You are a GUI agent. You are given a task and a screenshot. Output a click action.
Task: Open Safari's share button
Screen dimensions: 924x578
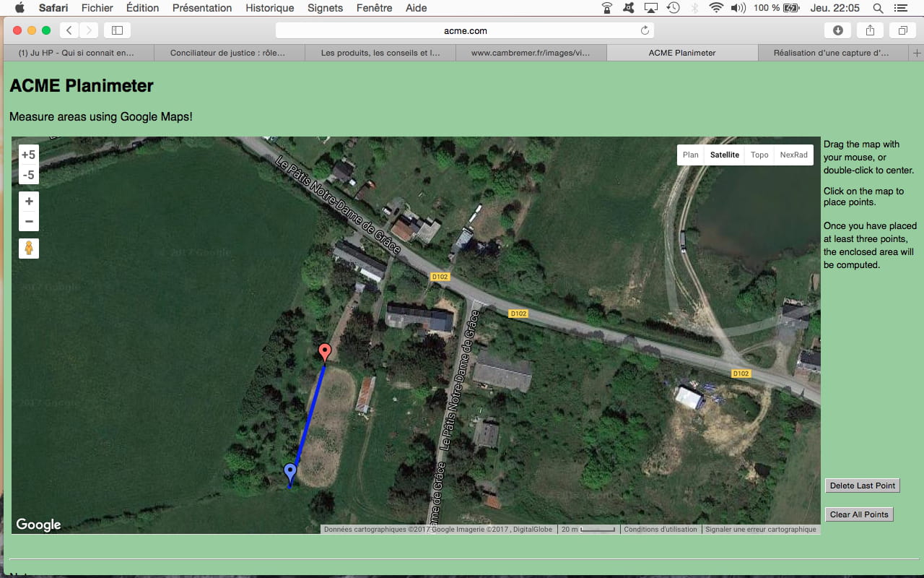coord(870,30)
